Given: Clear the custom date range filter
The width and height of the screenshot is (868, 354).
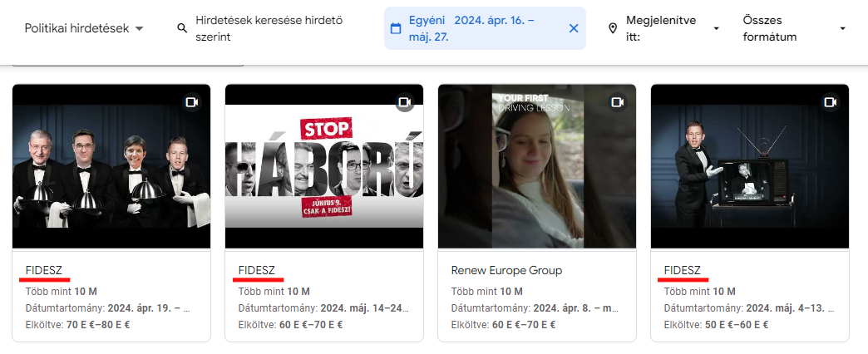Looking at the screenshot, I should click(574, 28).
